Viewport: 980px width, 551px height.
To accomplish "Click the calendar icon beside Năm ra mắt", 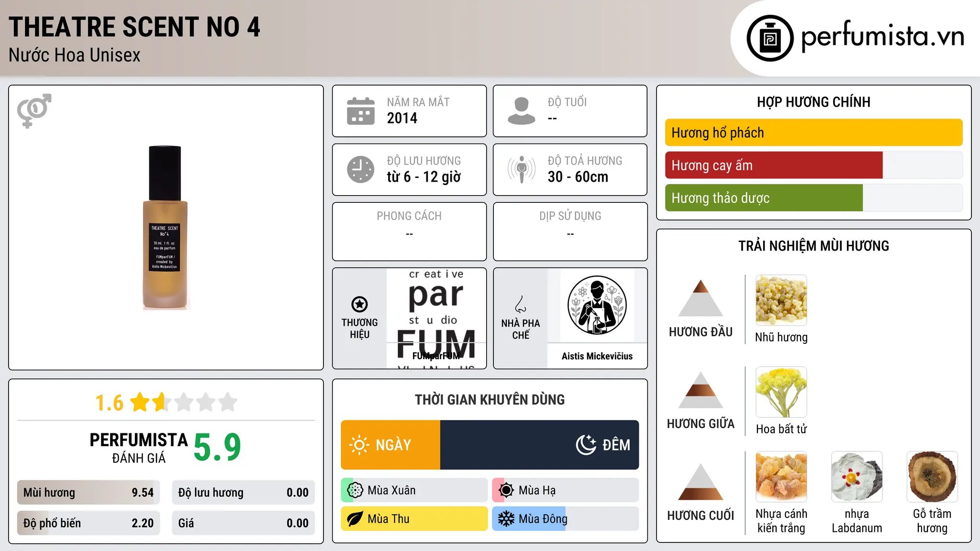I will [361, 111].
